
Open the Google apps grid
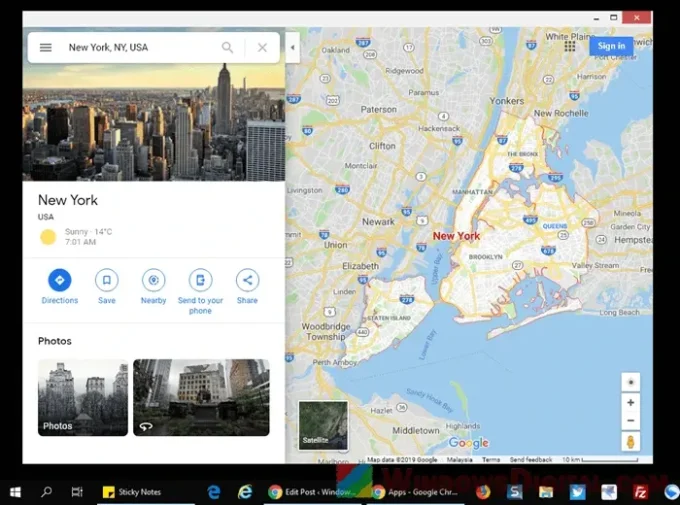pyautogui.click(x=570, y=46)
